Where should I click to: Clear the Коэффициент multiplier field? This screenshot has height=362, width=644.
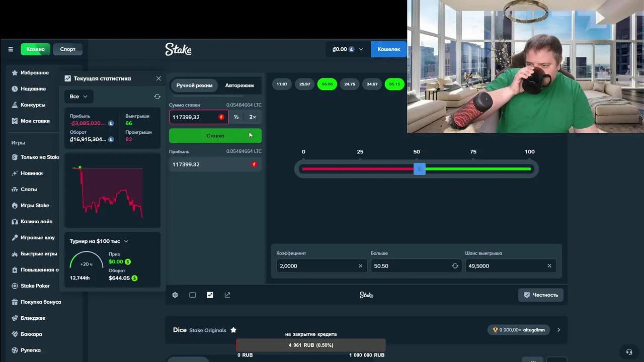[x=360, y=266]
